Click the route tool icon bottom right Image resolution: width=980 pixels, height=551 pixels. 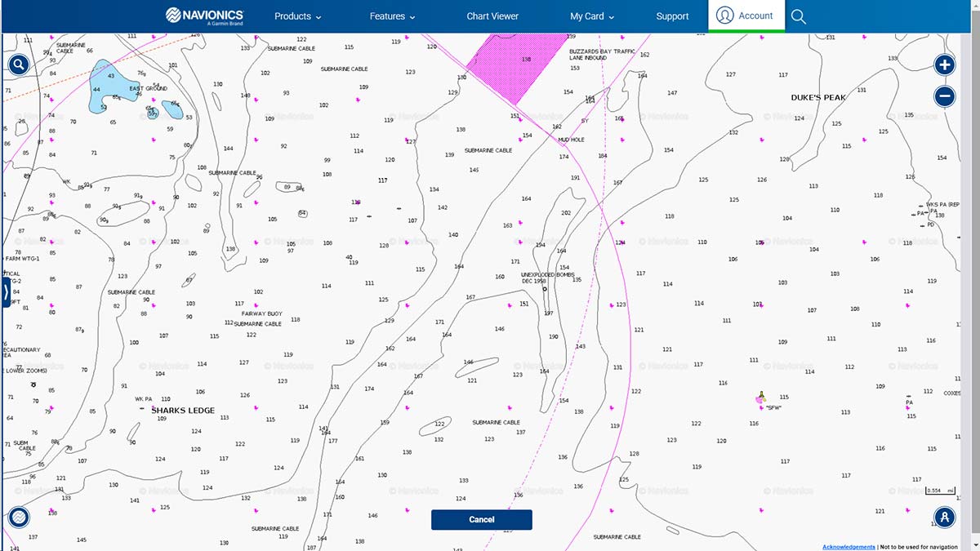click(x=944, y=517)
